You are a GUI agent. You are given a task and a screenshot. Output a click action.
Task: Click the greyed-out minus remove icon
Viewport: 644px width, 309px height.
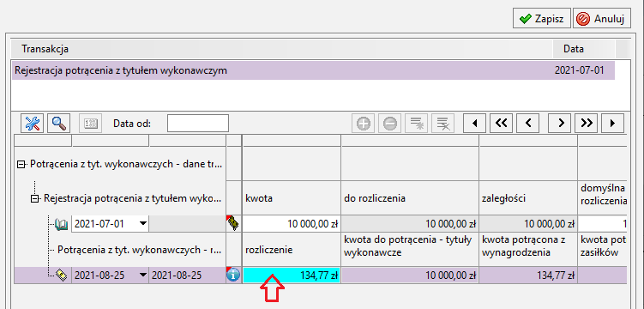pos(390,124)
